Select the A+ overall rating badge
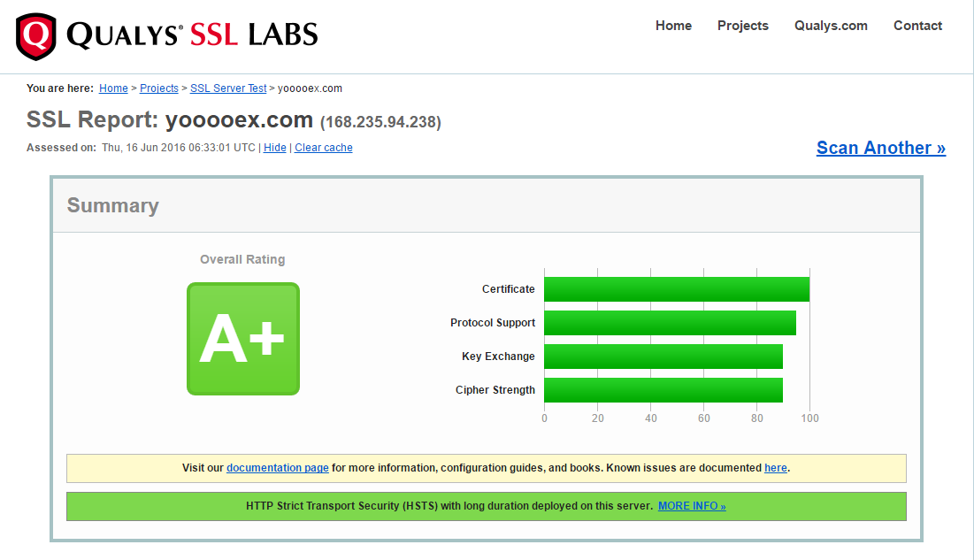The width and height of the screenshot is (974, 560). (242, 339)
